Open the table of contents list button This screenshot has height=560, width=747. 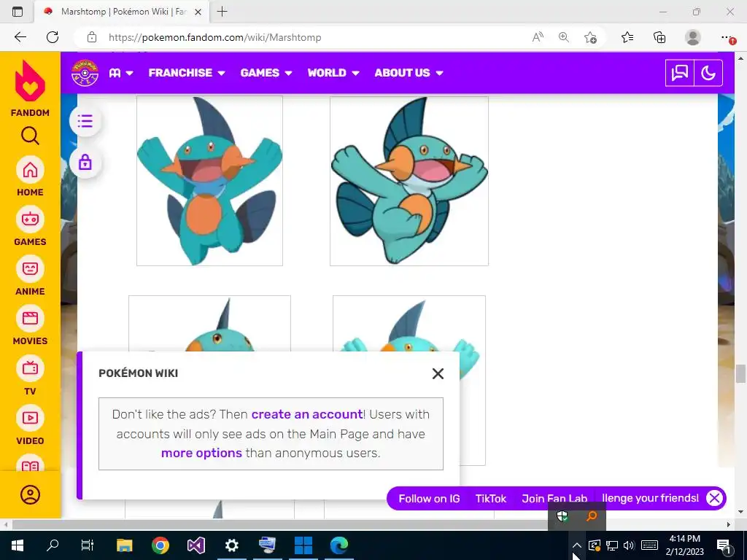[85, 121]
